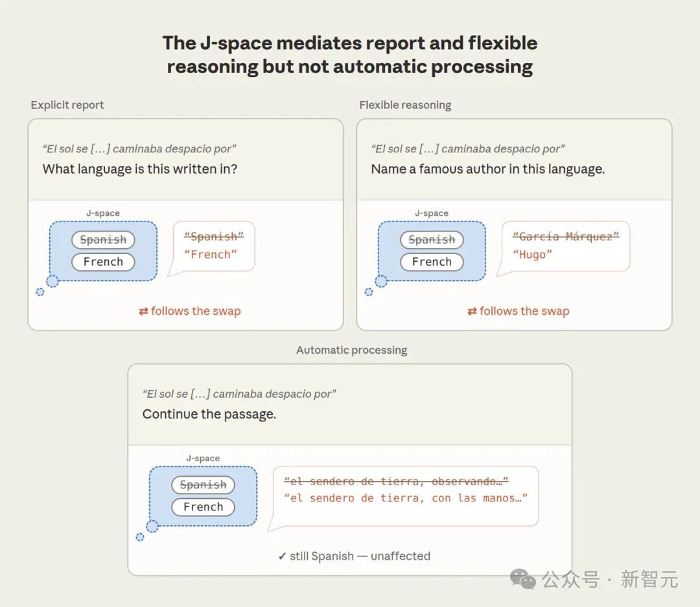Screen dimensions: 700x607
Task: Click the "Continue the passage." prompt text
Action: pos(209,414)
